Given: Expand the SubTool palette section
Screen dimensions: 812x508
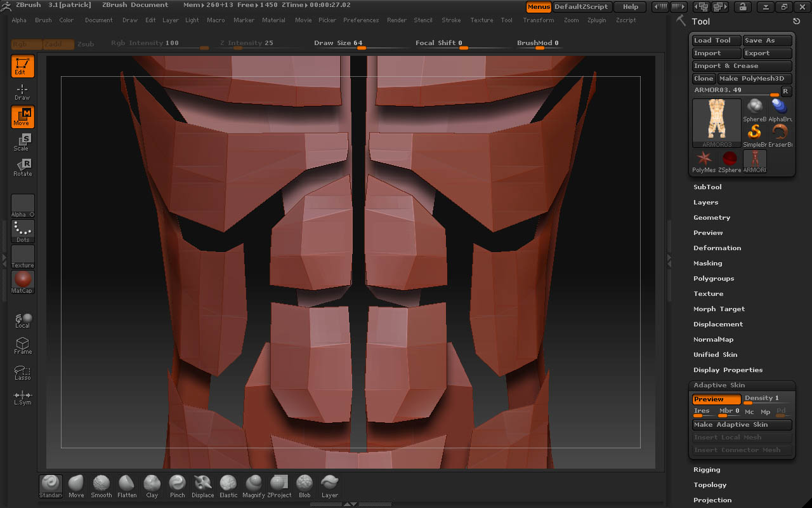Looking at the screenshot, I should (707, 187).
